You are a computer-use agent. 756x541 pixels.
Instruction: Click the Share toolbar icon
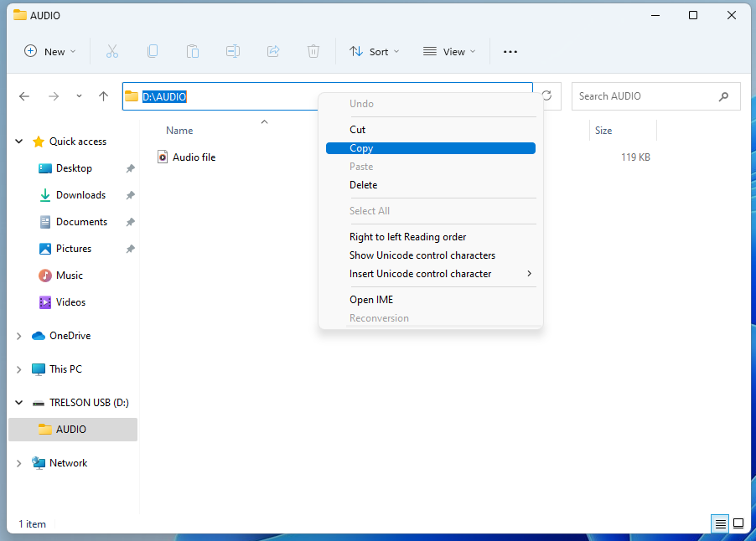pyautogui.click(x=273, y=51)
